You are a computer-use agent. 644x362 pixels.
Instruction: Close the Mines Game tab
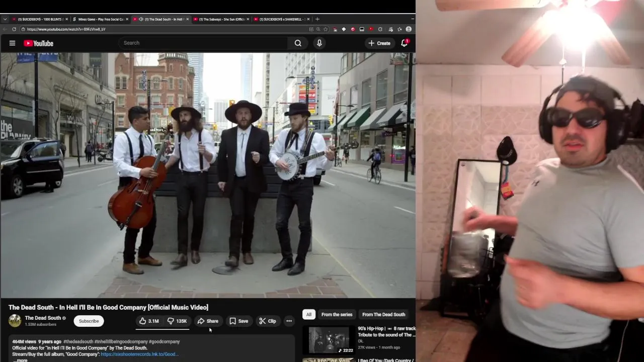127,19
